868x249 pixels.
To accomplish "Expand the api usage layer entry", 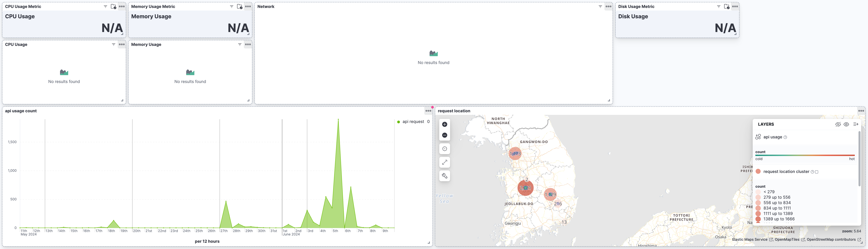I will coord(772,137).
